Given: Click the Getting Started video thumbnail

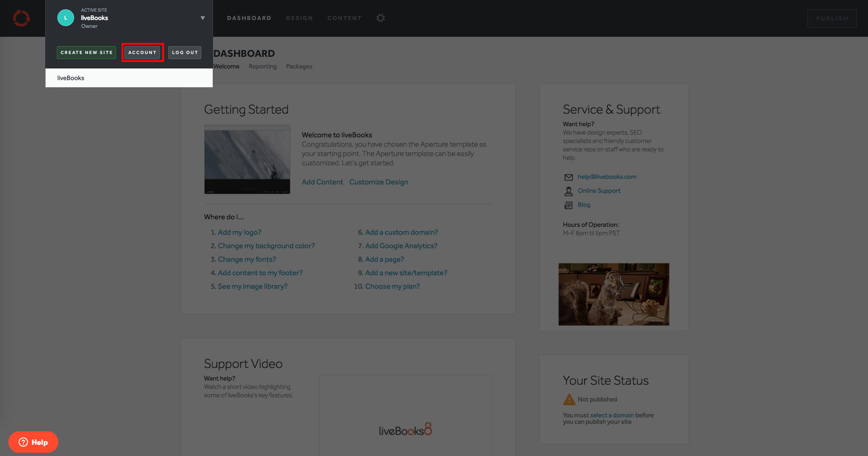Looking at the screenshot, I should 247,159.
